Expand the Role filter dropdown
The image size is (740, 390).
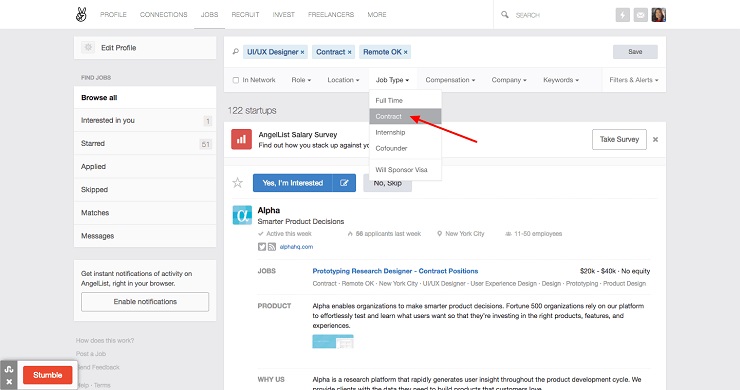tap(301, 80)
